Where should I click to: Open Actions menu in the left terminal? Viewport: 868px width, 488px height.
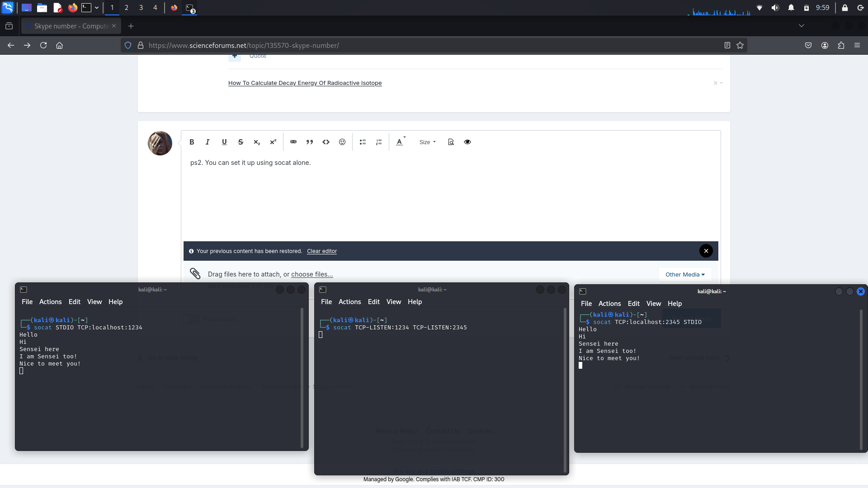click(50, 302)
